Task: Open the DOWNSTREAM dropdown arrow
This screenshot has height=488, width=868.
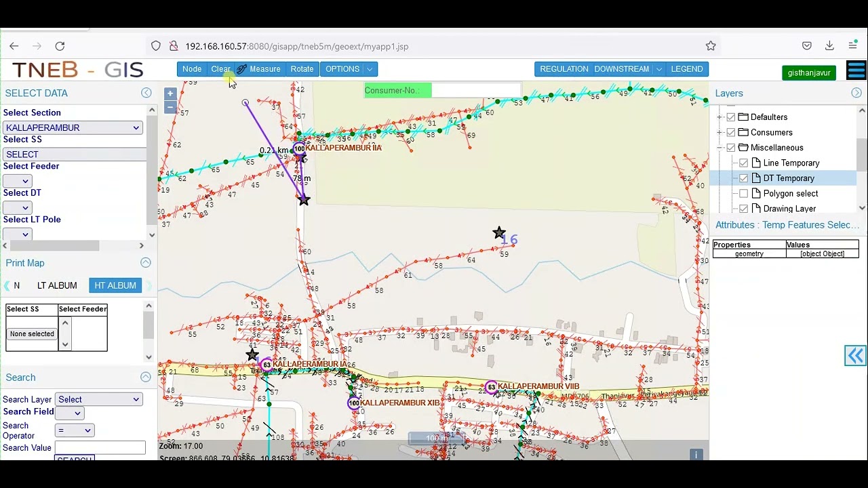Action: coord(658,69)
